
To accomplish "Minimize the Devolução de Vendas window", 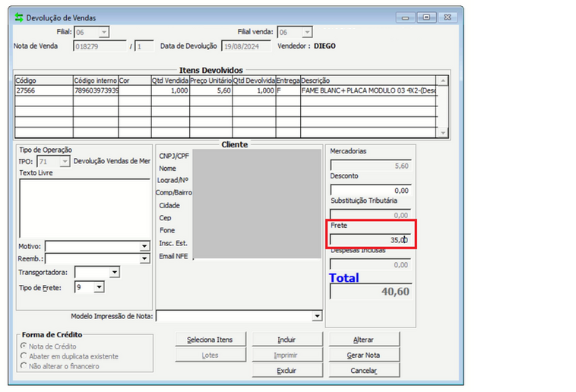I will (406, 17).
